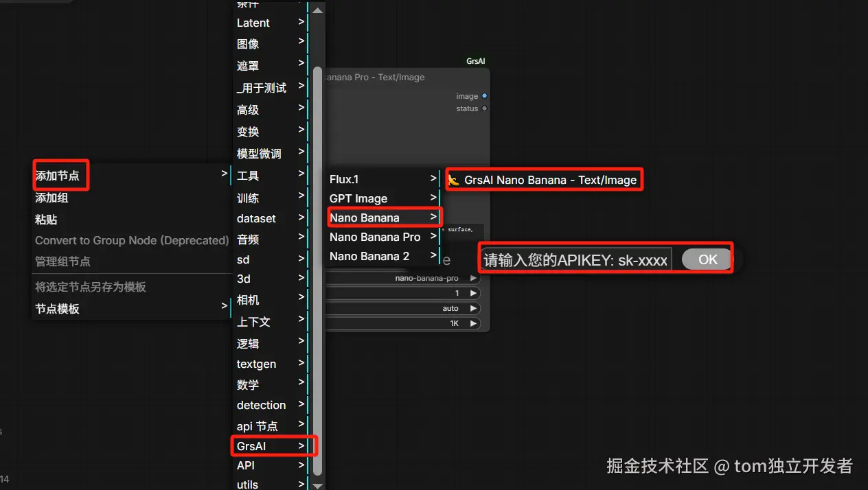Click the banana icon on node entry
868x490 pixels.
click(453, 180)
